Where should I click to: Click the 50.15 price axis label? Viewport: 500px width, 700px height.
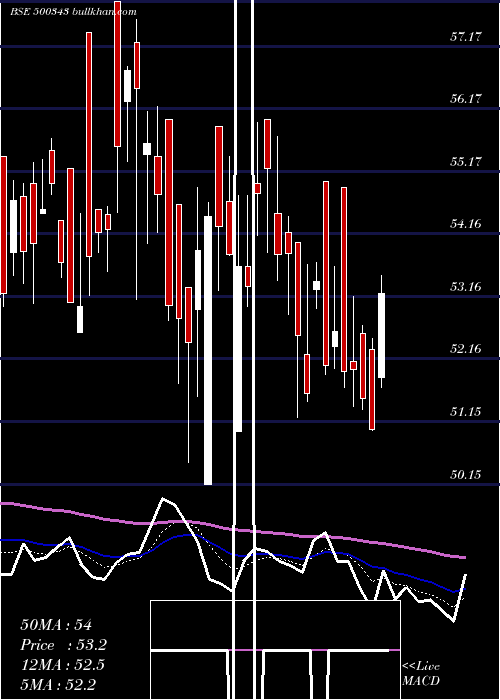466,475
